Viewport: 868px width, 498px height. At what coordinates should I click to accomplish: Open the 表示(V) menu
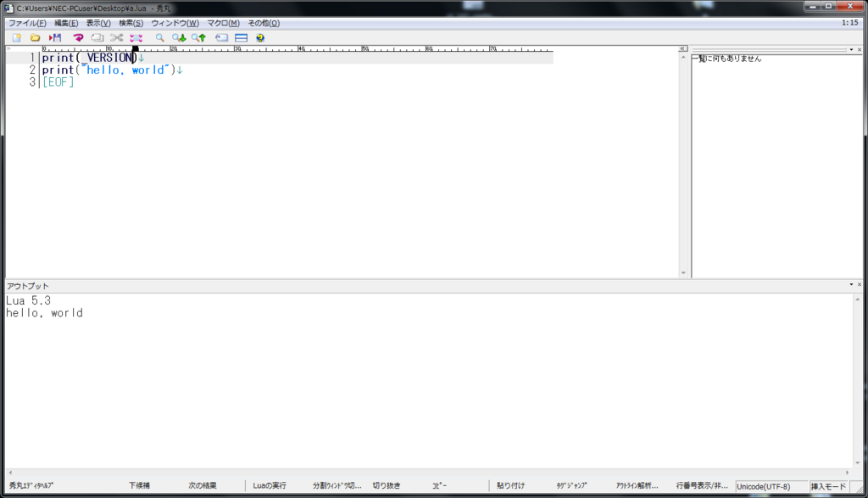click(98, 23)
